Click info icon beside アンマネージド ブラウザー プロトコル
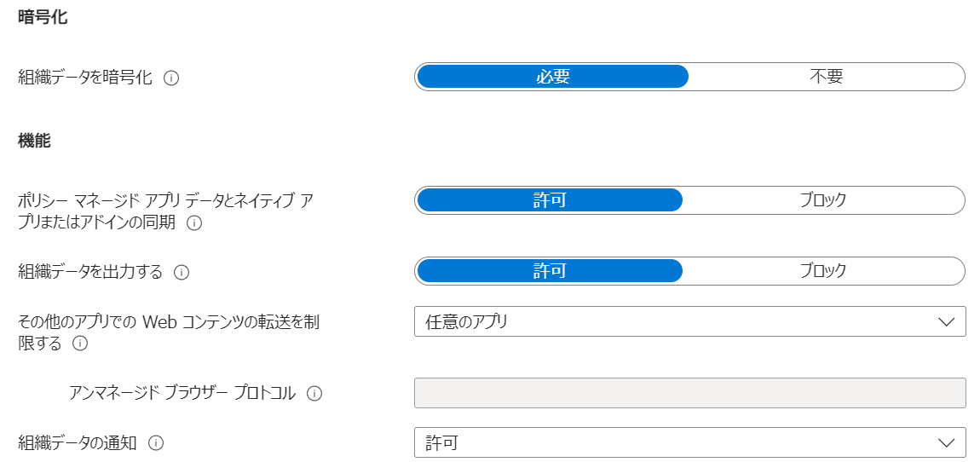This screenshot has height=462, width=980. 314,394
